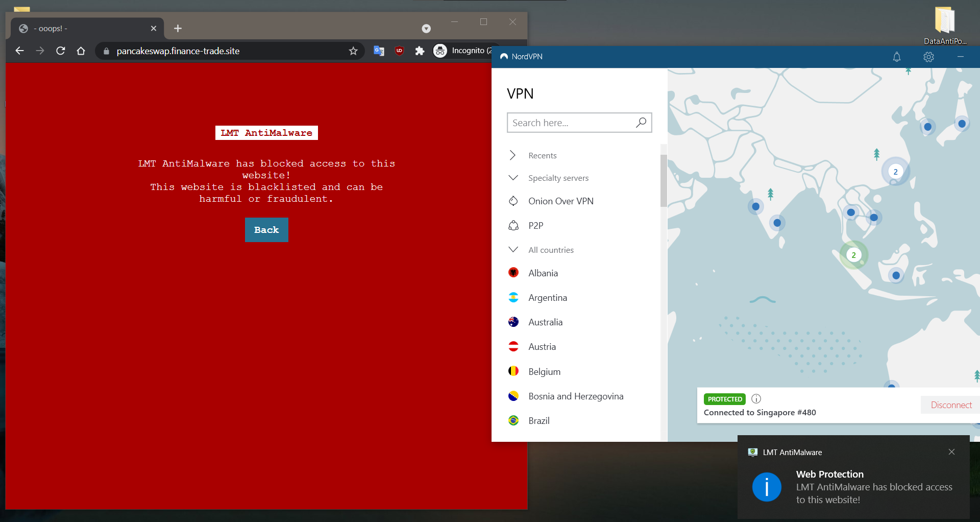
Task: Click the P2P server icon
Action: pyautogui.click(x=513, y=225)
